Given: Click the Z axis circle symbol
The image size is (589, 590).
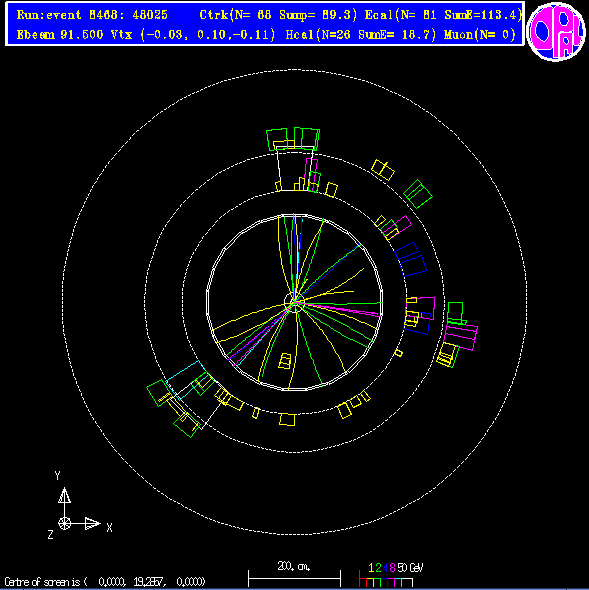Looking at the screenshot, I should point(64,523).
